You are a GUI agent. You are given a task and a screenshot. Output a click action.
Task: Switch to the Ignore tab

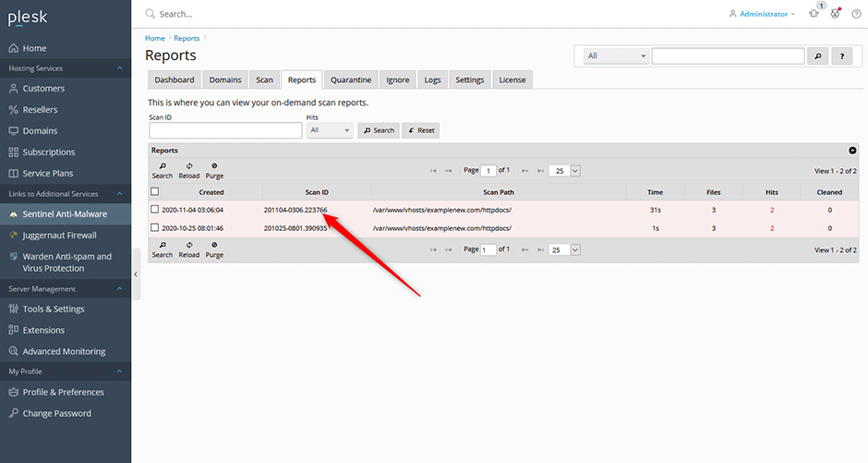click(398, 79)
